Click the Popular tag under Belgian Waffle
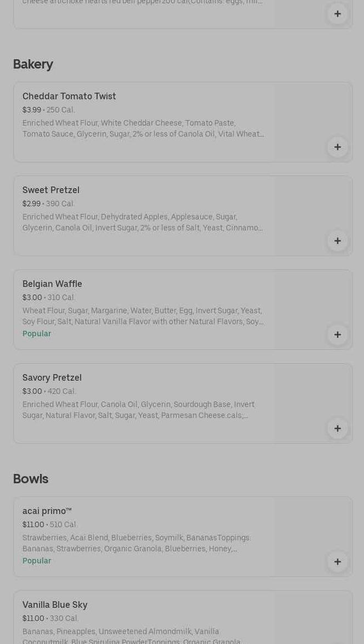 coord(37,334)
